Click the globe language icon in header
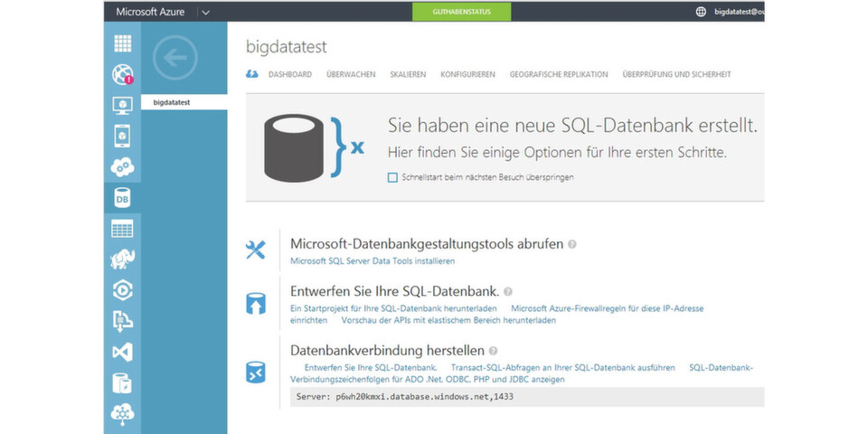 coord(702,12)
